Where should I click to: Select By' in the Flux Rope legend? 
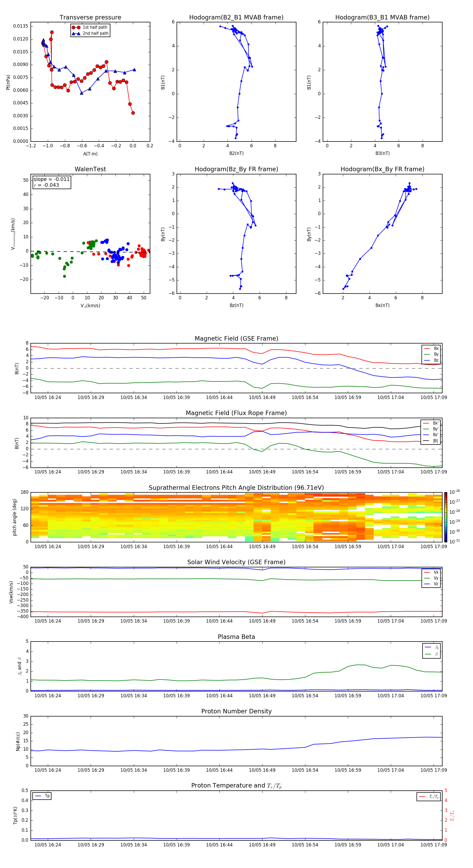click(x=431, y=429)
